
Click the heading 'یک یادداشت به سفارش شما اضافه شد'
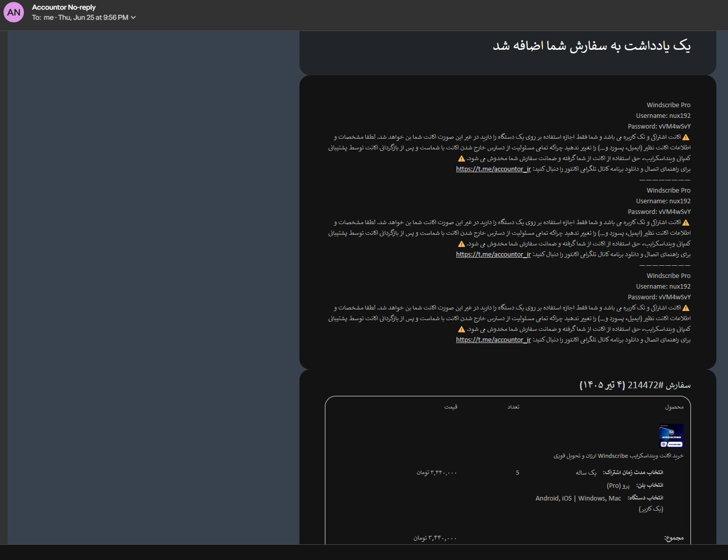(592, 46)
